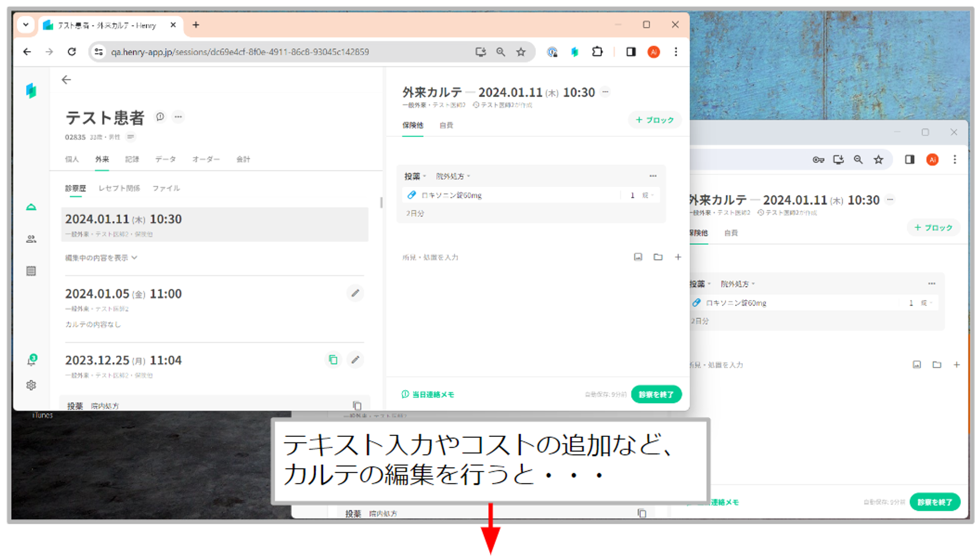Click pencil edit icon for 2024.01.05 visit
Screen dimensions: 980x559
point(355,293)
